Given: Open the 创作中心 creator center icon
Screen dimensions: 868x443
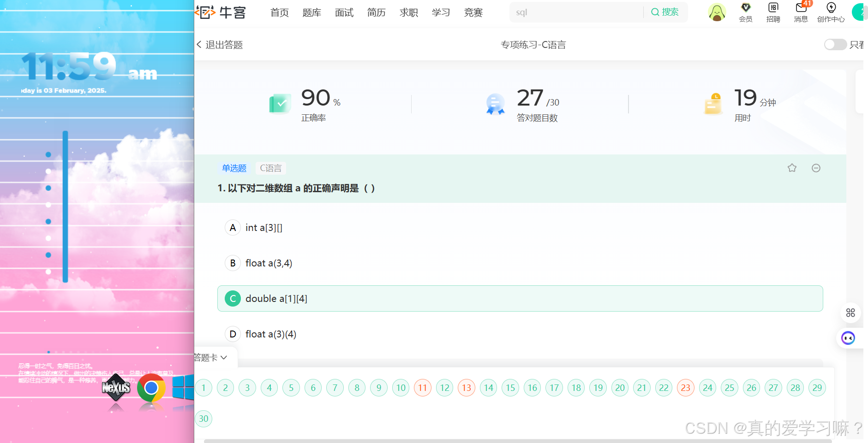Looking at the screenshot, I should coord(831,12).
